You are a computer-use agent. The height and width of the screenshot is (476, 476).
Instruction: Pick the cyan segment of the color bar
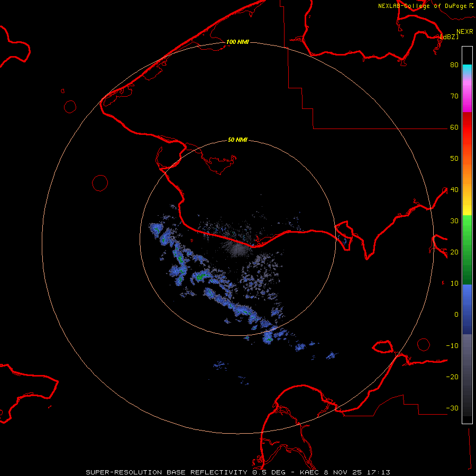tap(467, 69)
